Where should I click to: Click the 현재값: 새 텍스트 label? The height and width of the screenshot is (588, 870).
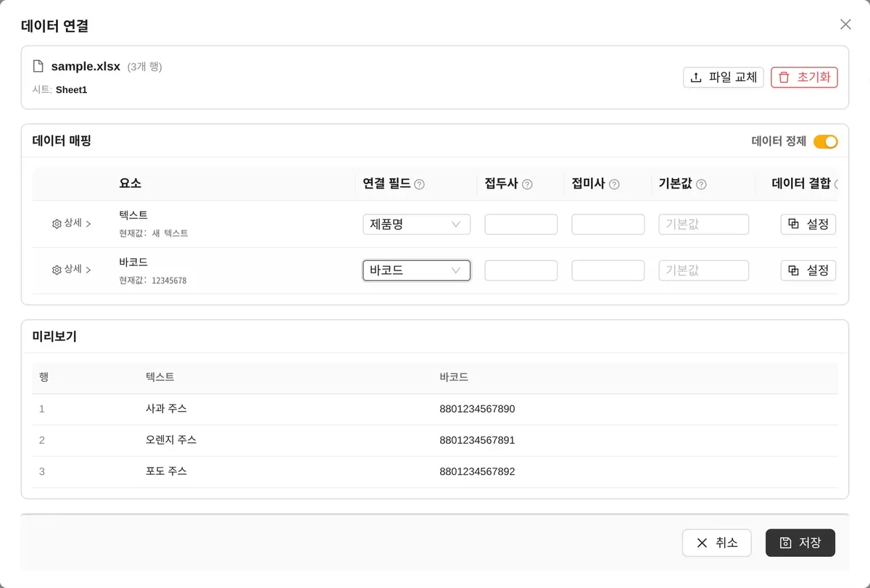point(154,233)
